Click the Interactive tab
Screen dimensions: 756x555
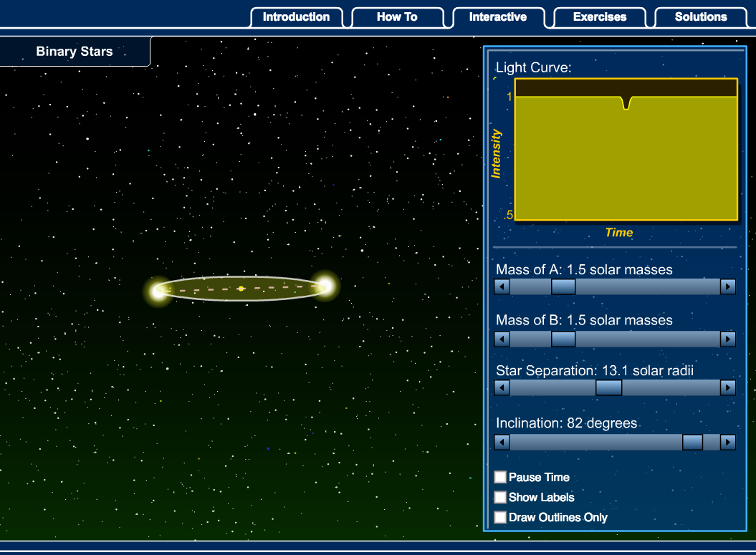497,16
